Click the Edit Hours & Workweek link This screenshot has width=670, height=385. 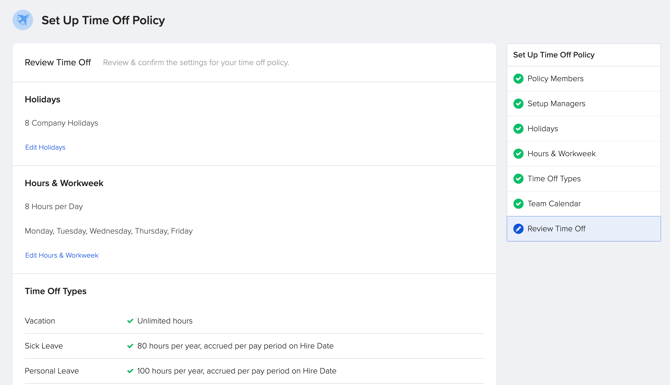62,256
